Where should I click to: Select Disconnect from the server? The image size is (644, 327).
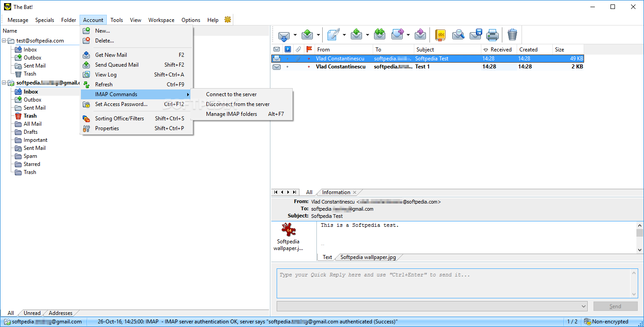(241, 104)
